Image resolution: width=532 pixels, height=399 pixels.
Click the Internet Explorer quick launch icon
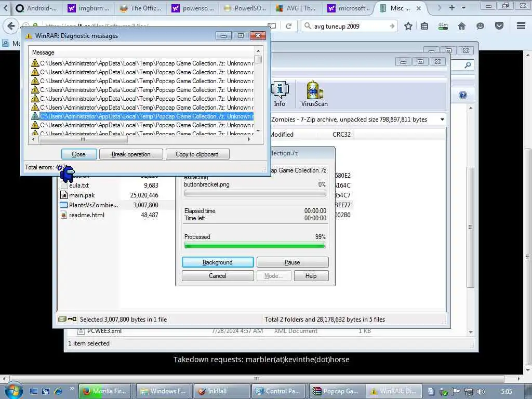pyautogui.click(x=58, y=391)
